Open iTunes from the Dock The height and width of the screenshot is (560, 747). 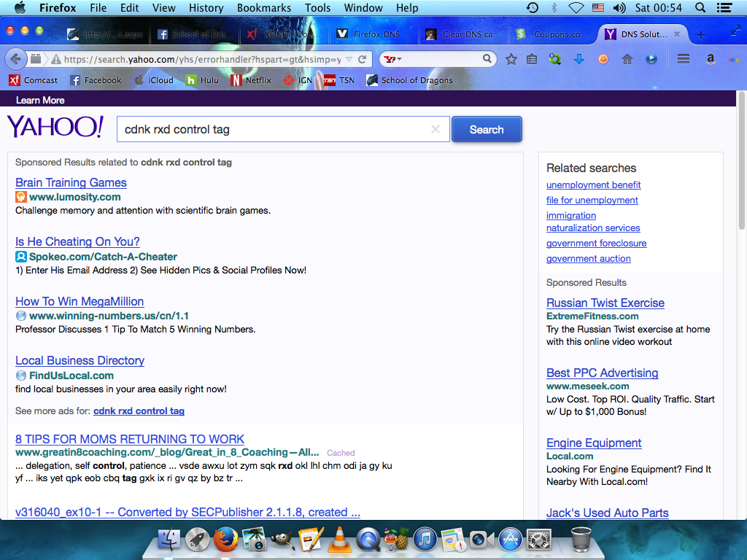tap(425, 540)
